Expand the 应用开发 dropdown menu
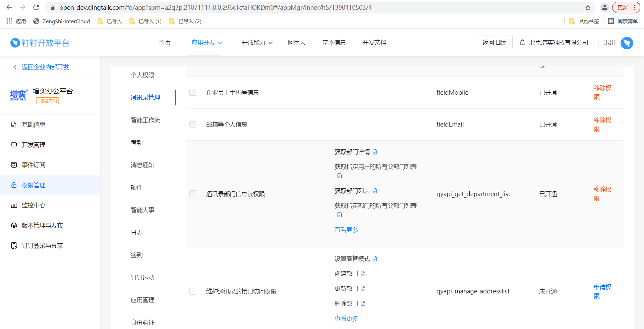Screen dimensions: 644x329 pos(207,43)
